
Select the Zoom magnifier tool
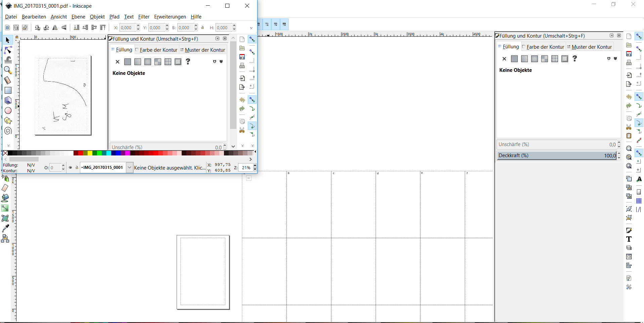click(x=8, y=70)
